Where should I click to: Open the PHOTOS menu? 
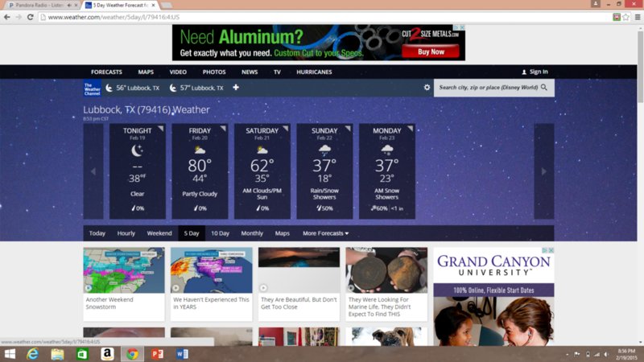point(214,72)
